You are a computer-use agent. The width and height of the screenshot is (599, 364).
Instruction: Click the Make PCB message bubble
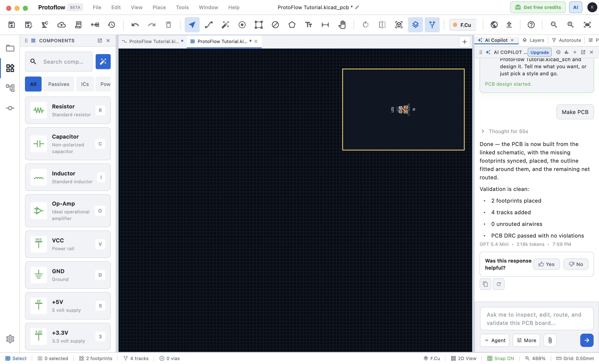click(x=575, y=112)
